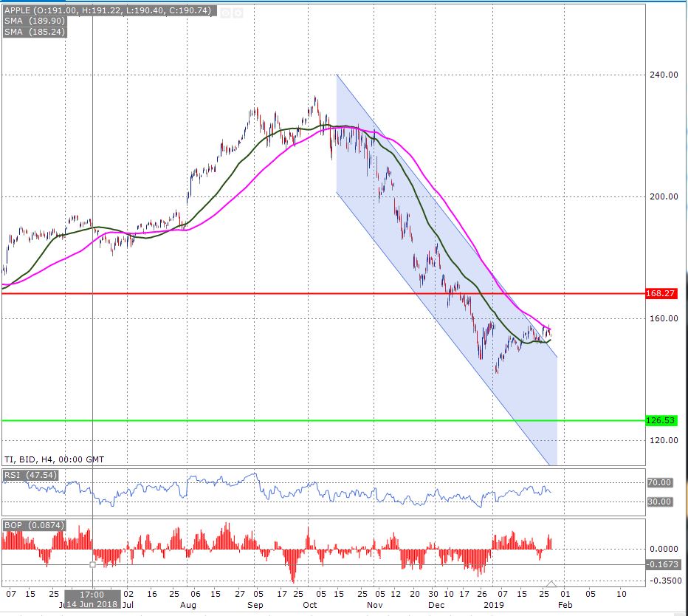This screenshot has width=688, height=616.
Task: Click the -0.1673 BOP level tag
Action: tap(664, 564)
